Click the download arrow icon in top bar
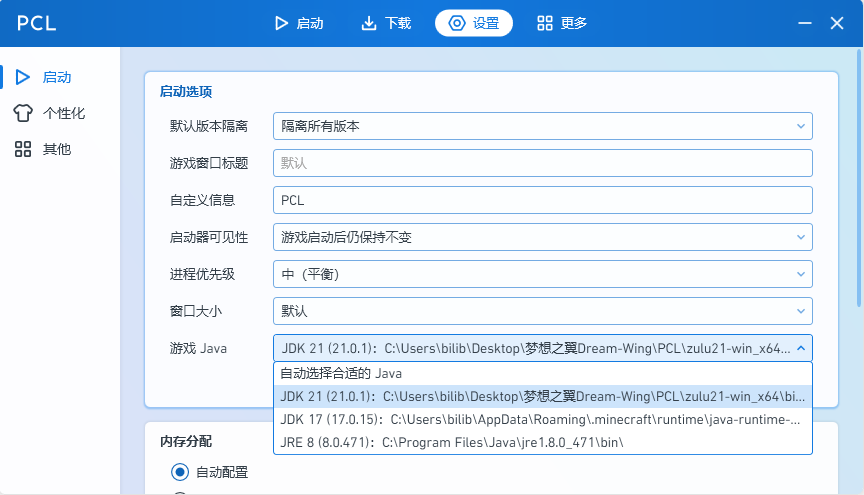Viewport: 864px width, 495px height. pyautogui.click(x=370, y=23)
